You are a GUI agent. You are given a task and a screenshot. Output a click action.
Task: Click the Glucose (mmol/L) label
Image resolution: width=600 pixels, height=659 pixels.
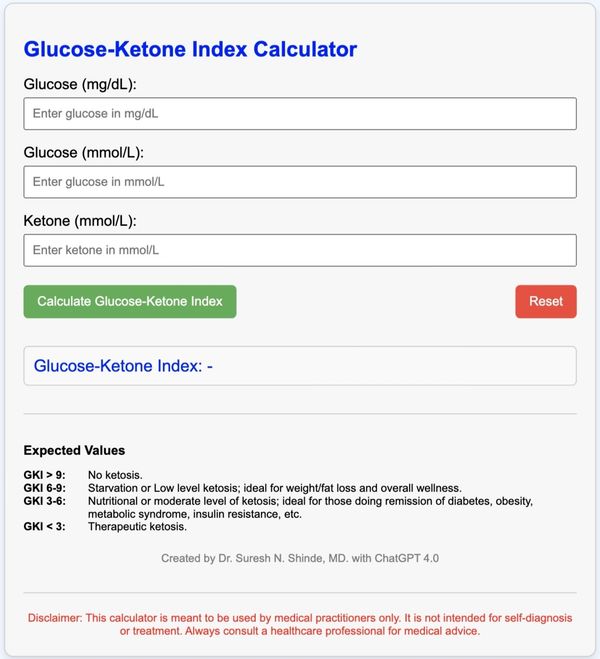click(x=84, y=152)
